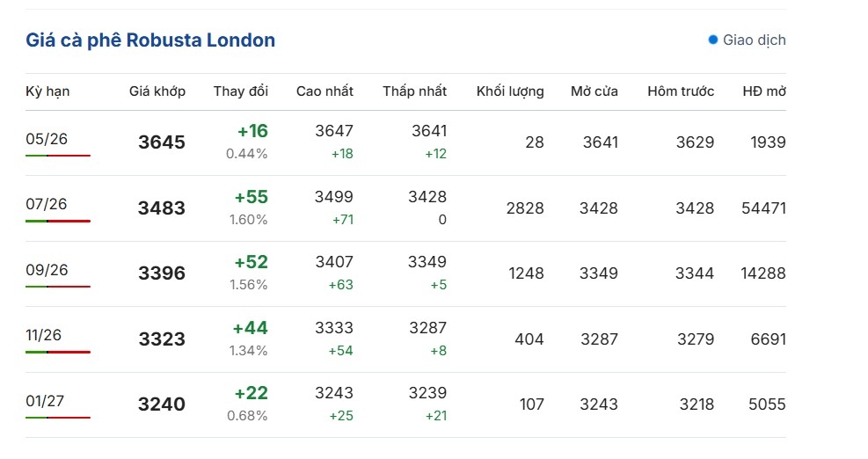Select the 07/26 contract term
Image resolution: width=868 pixels, height=459 pixels.
coord(46,204)
